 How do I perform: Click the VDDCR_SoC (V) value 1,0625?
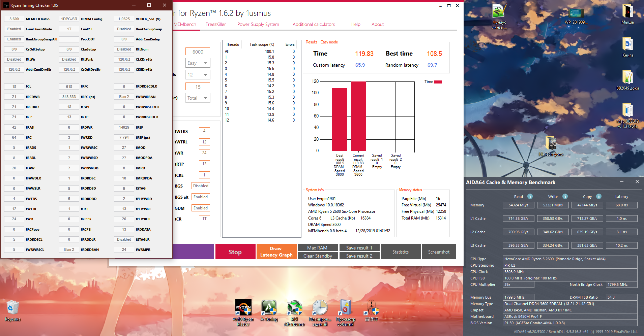124,19
